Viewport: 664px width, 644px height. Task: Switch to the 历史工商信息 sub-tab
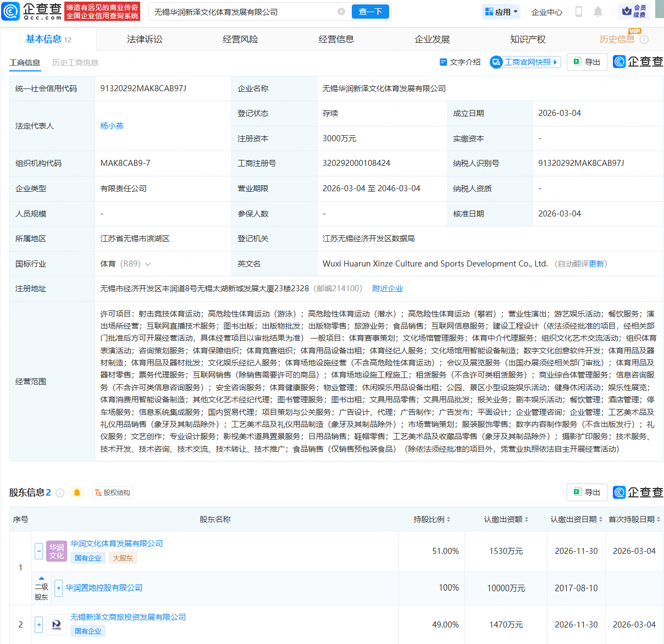point(75,63)
